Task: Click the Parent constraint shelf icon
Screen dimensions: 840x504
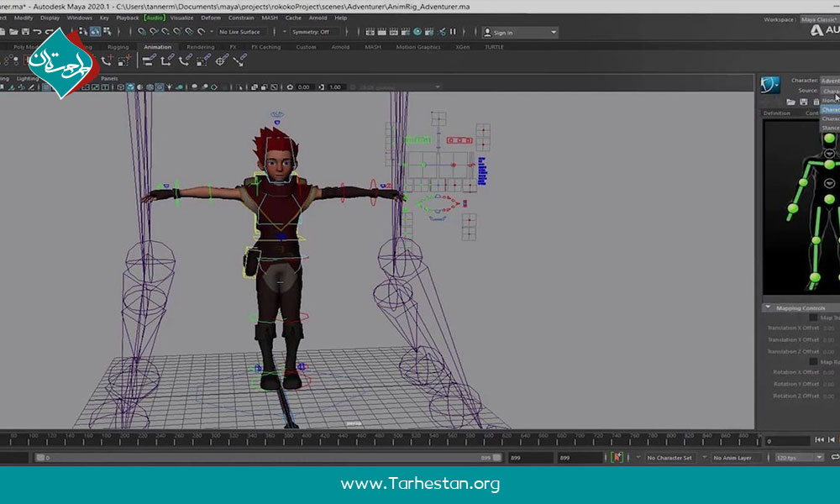Action: [x=150, y=60]
